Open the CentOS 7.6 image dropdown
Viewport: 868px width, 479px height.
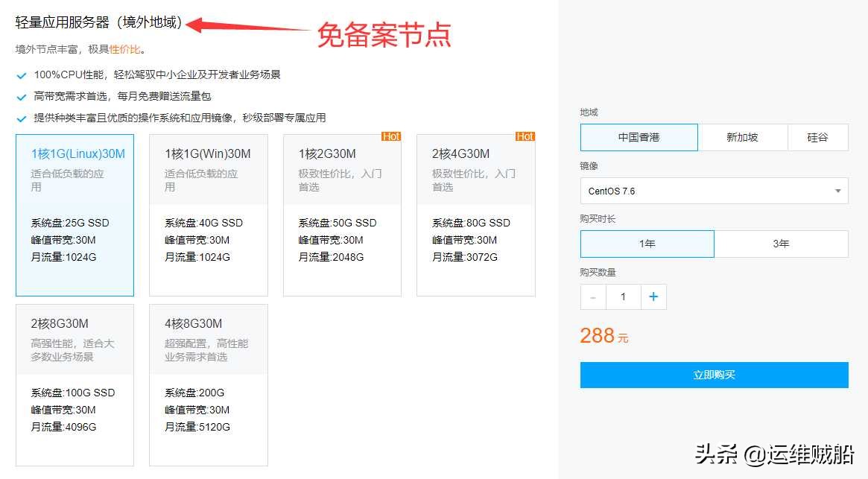click(713, 191)
